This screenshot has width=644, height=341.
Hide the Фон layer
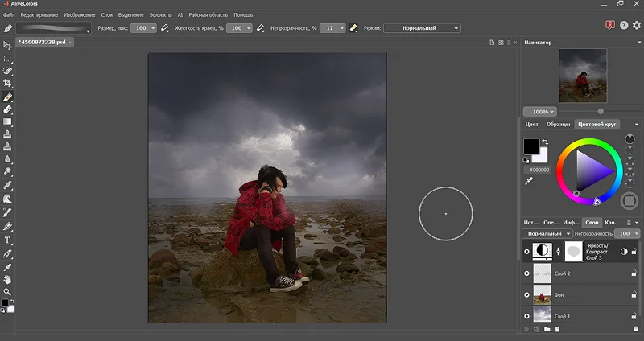point(527,295)
